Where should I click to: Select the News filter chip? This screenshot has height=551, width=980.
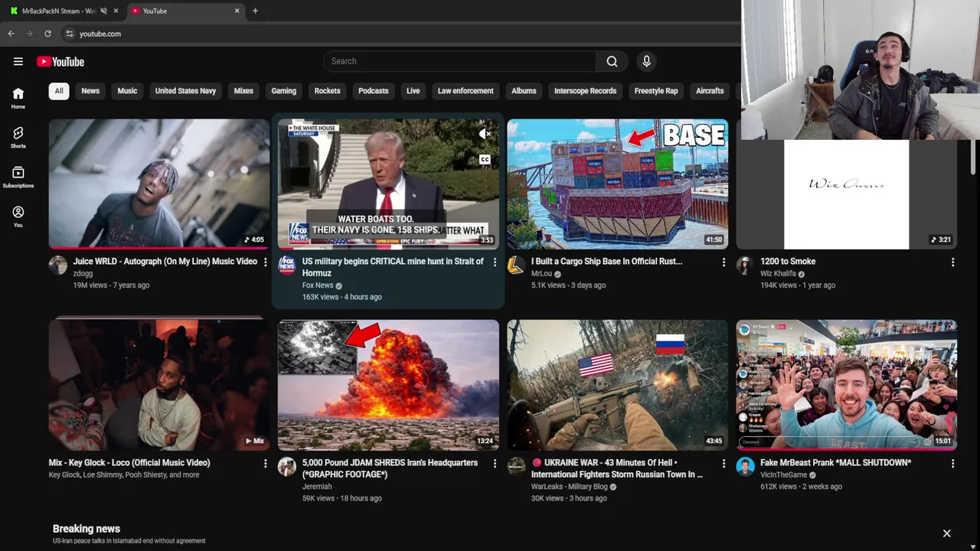[x=90, y=91]
